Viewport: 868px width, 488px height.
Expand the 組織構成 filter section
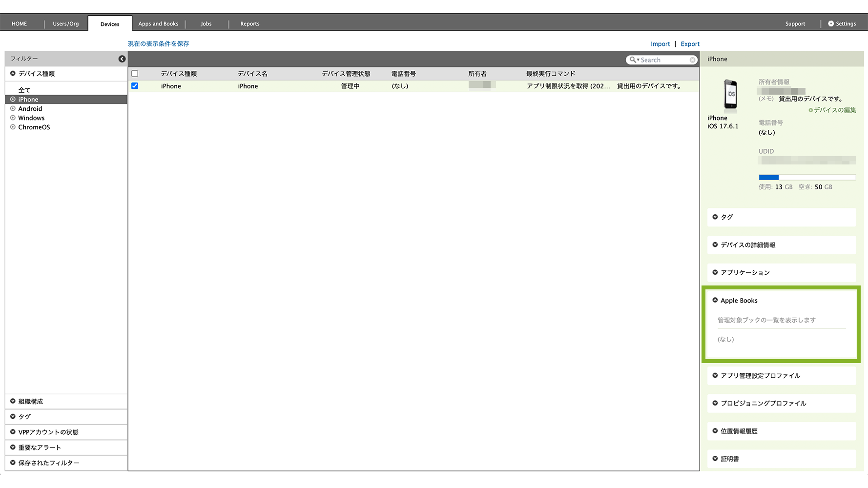30,402
